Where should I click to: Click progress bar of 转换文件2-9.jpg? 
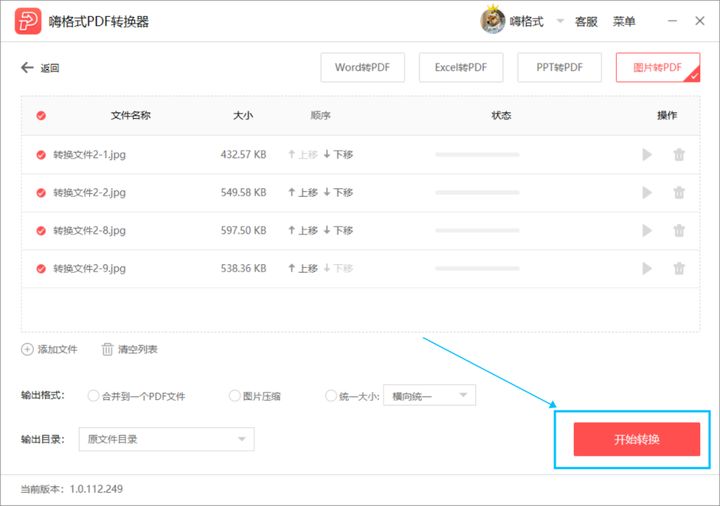[478, 268]
